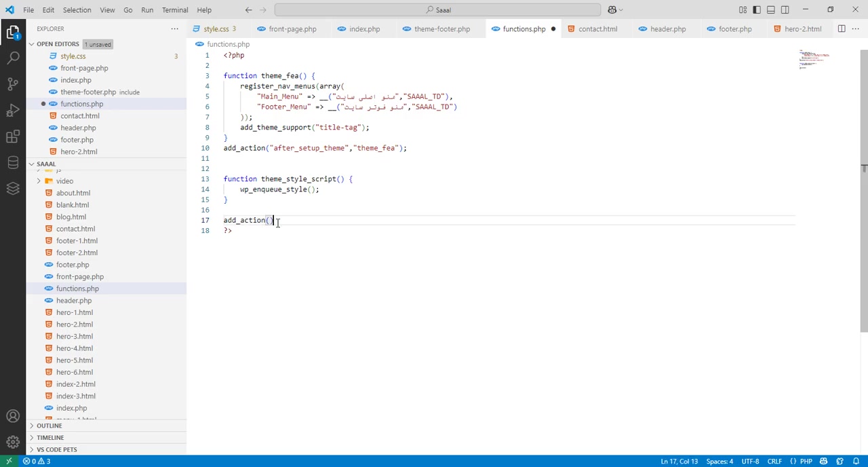Image resolution: width=868 pixels, height=467 pixels.
Task: Switch to the theme-footer.php tab
Action: coord(441,29)
